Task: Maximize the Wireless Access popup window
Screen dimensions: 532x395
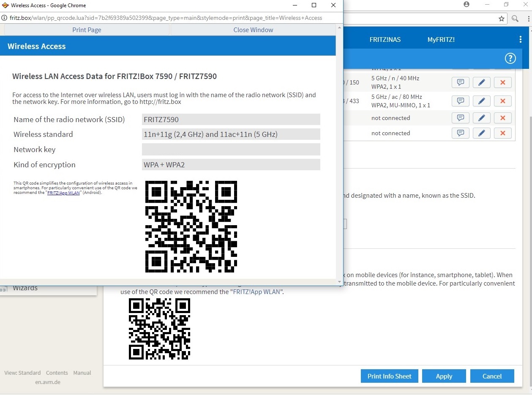Action: click(314, 5)
